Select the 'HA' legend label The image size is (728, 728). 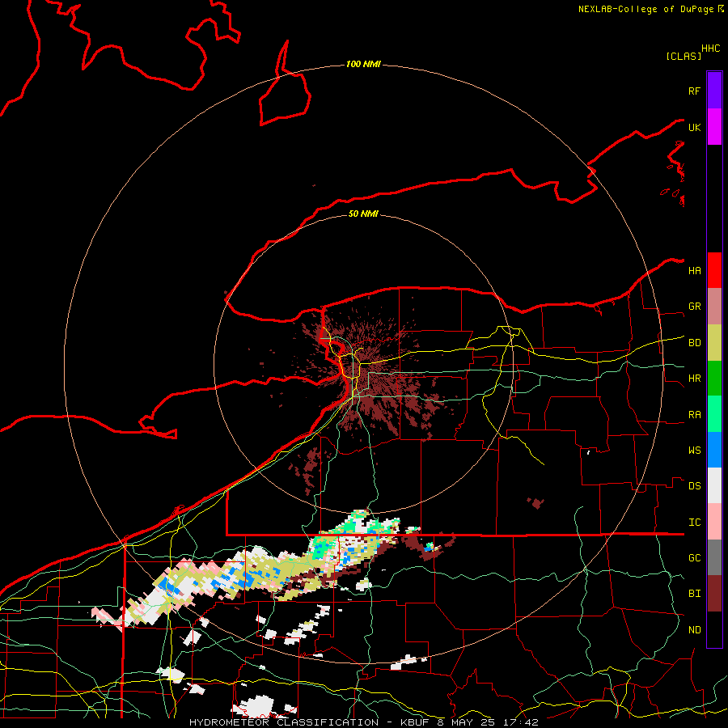[694, 271]
